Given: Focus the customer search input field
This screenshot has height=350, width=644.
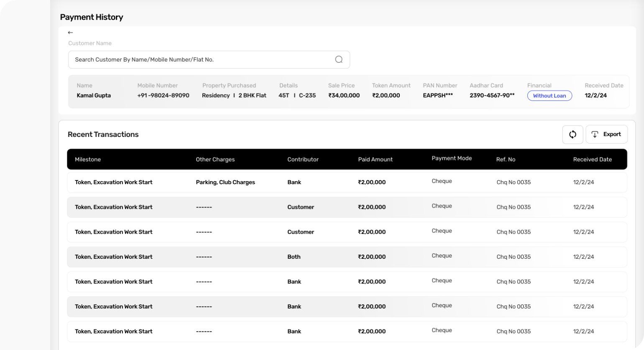Looking at the screenshot, I should coord(209,60).
